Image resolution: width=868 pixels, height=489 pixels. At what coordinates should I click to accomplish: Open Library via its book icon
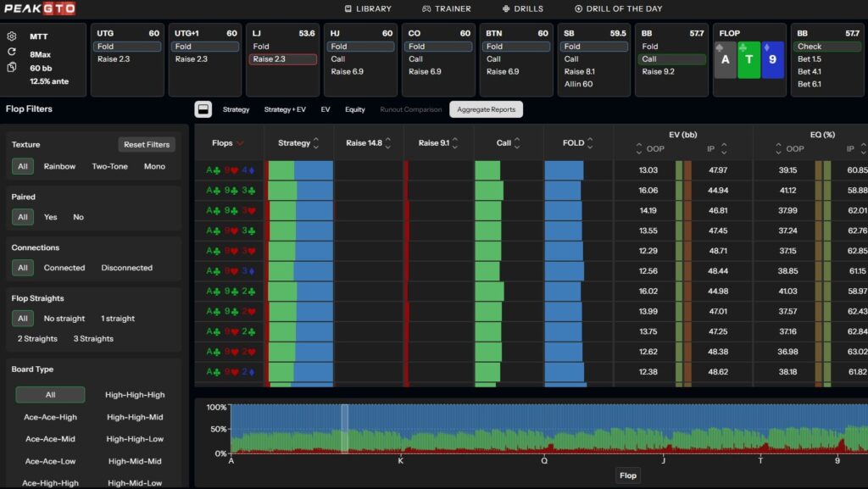tap(348, 8)
